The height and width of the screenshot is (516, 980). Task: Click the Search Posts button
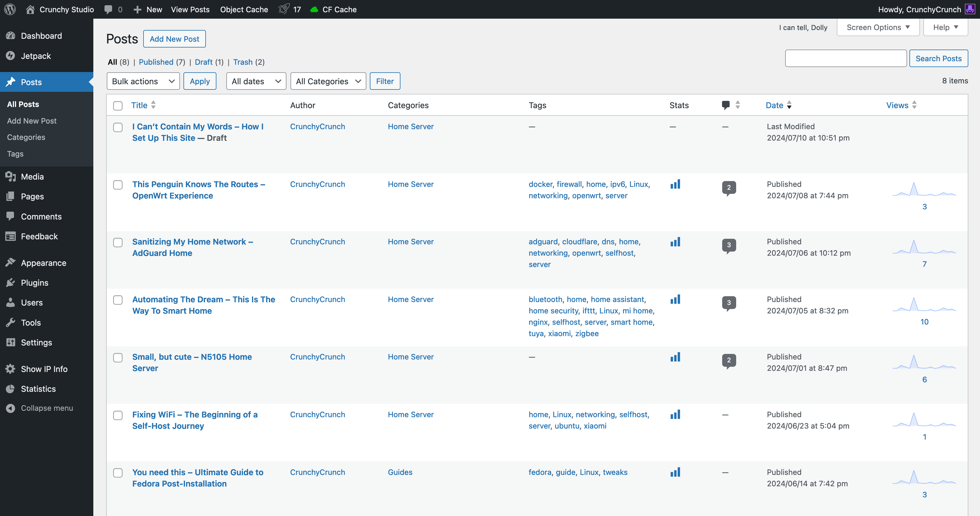click(939, 58)
